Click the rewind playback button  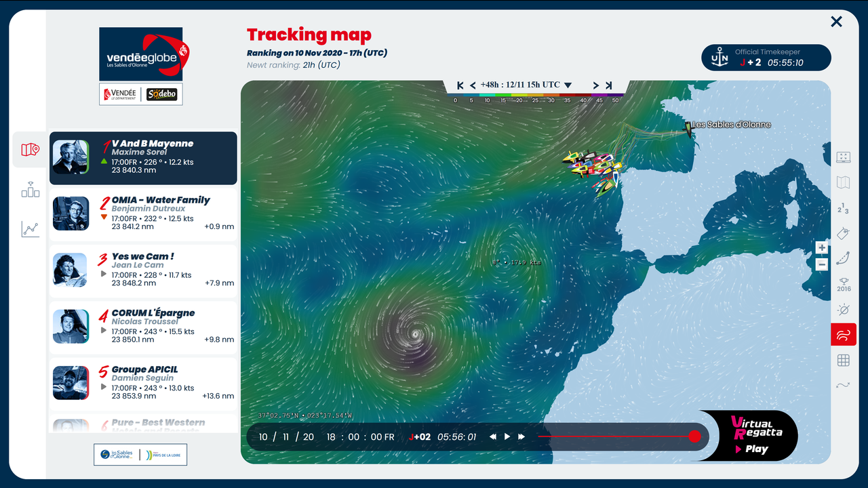pos(493,437)
